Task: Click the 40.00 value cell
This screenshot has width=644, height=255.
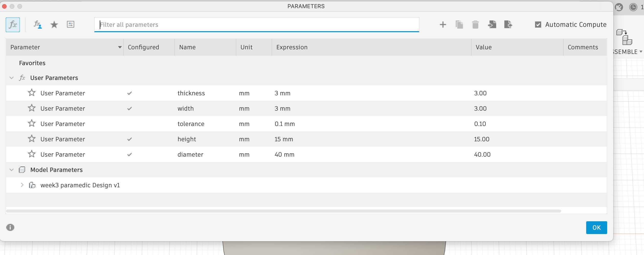Action: pyautogui.click(x=517, y=155)
